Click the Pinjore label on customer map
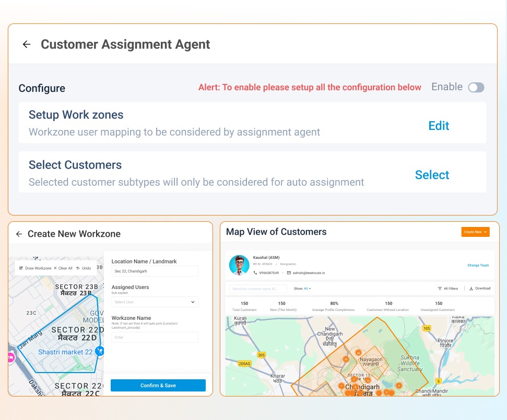Screen dimensions: 507x420 (x=445, y=343)
